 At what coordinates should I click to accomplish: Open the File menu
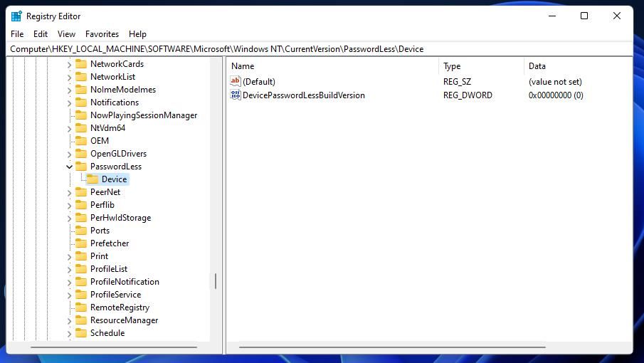[x=17, y=33]
